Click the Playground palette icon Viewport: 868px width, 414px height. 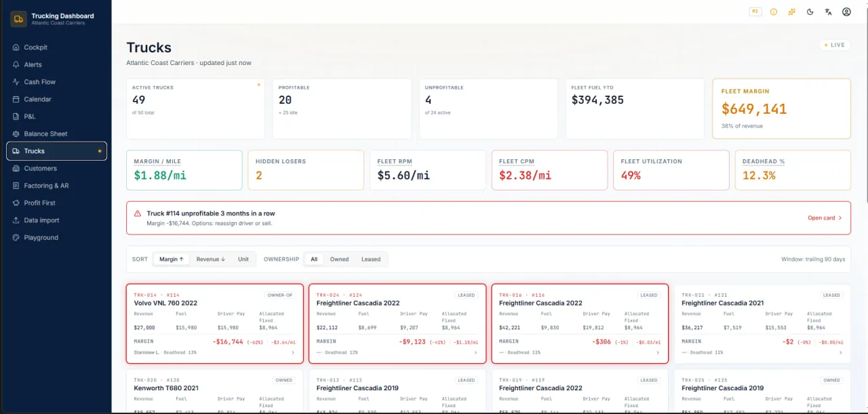[16, 237]
